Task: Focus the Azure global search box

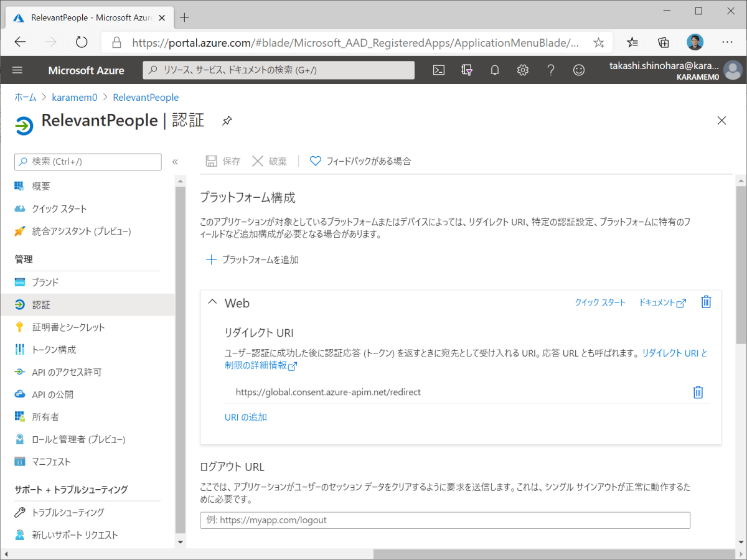Action: tap(278, 70)
